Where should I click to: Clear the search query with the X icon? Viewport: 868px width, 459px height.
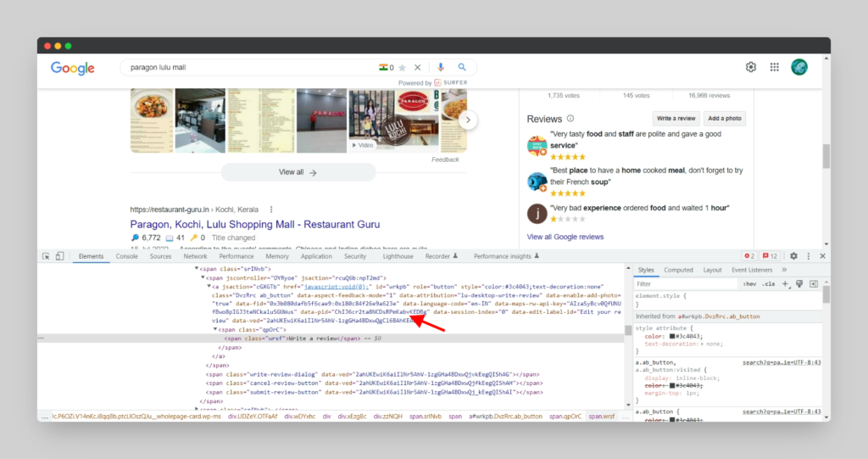(x=417, y=67)
